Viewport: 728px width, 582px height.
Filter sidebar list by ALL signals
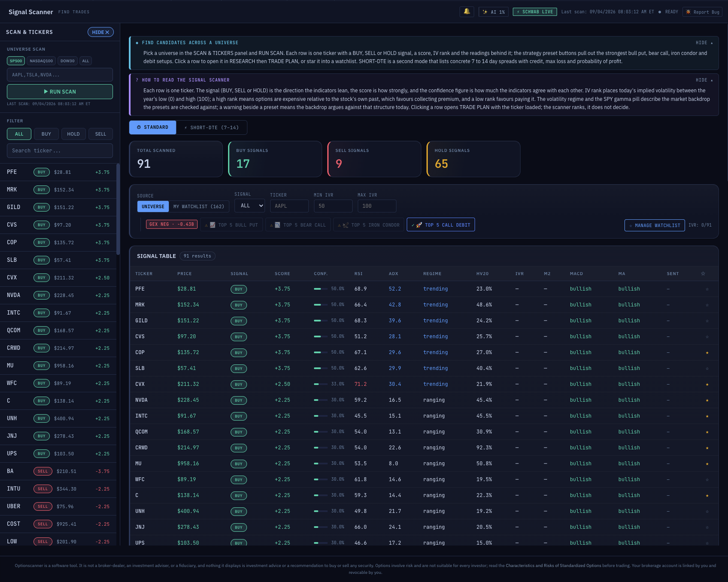pos(19,134)
